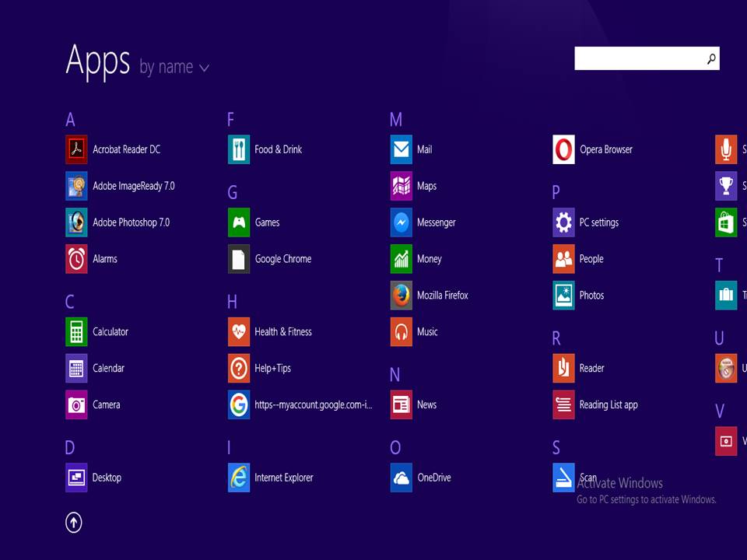Launch the Games app icon
Image resolution: width=747 pixels, height=560 pixels.
[239, 222]
